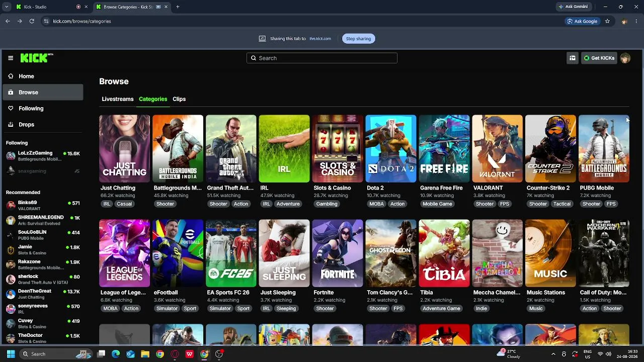Screen dimensions: 644x362
Task: Select the Categories tab
Action: pos(153,99)
